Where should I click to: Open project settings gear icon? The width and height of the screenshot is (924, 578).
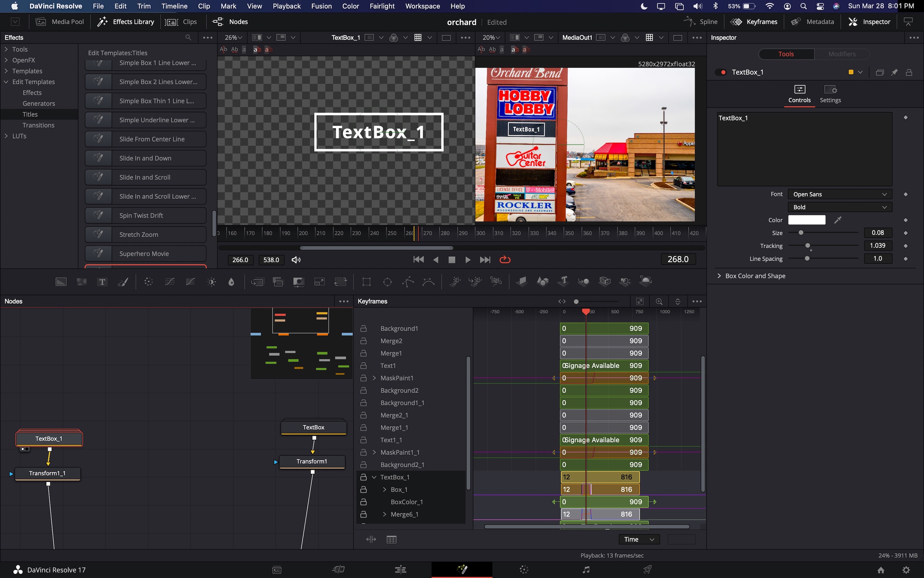pyautogui.click(x=906, y=570)
